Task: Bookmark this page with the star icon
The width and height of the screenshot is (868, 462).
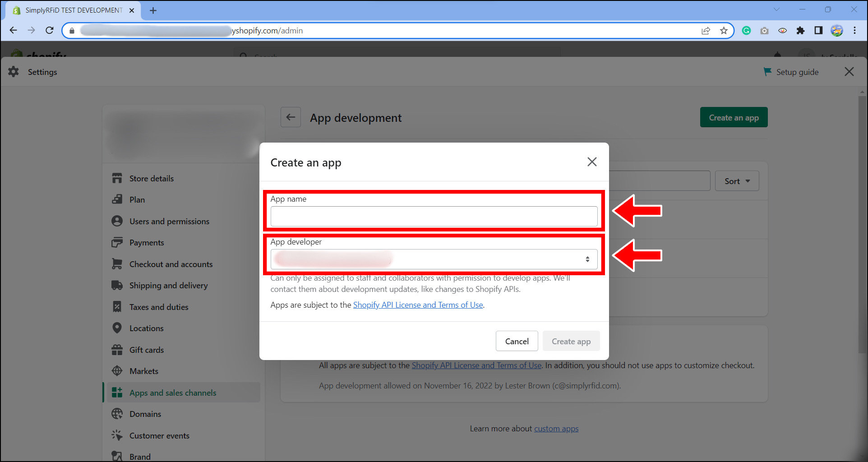Action: tap(724, 30)
